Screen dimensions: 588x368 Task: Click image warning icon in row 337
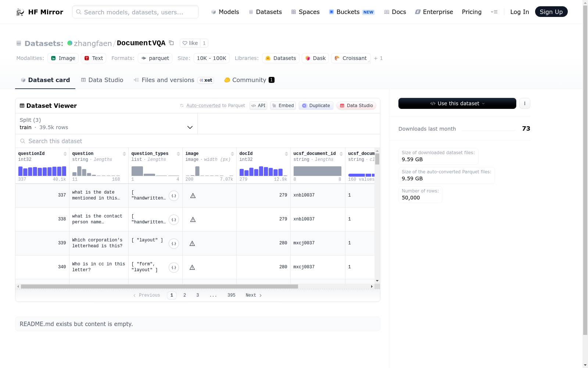pyautogui.click(x=193, y=196)
